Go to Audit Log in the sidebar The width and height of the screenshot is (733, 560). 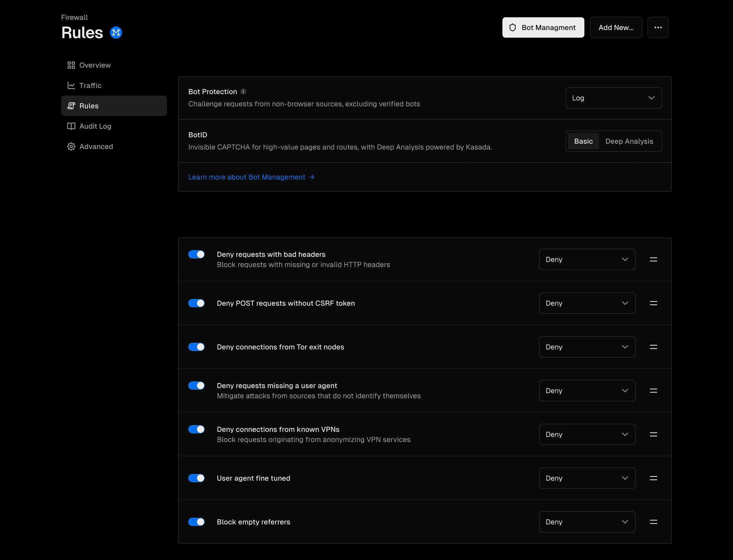(x=95, y=126)
